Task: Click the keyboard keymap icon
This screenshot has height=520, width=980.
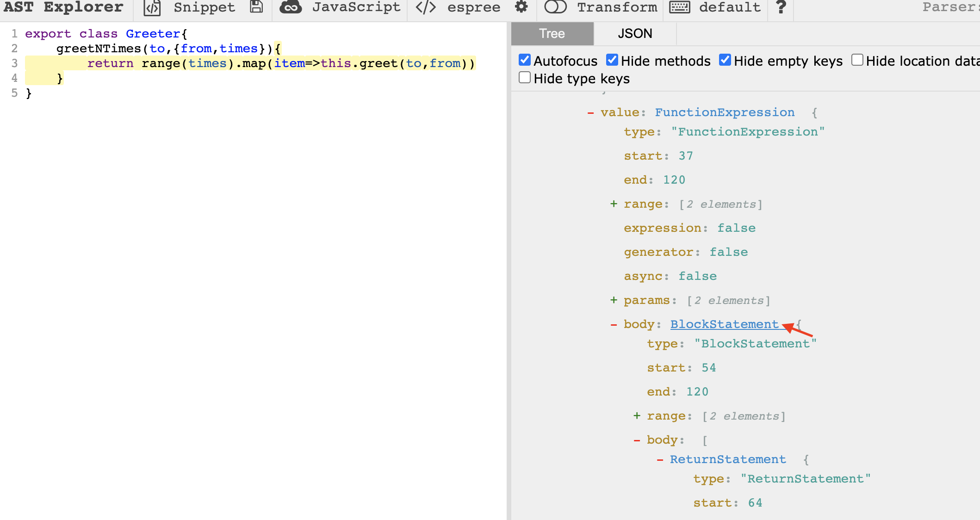Action: click(x=680, y=7)
